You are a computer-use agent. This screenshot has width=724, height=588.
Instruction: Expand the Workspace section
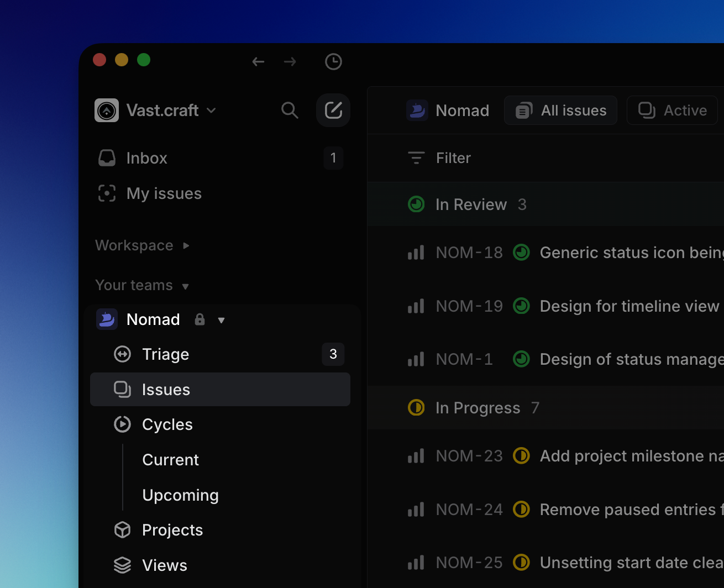(186, 245)
